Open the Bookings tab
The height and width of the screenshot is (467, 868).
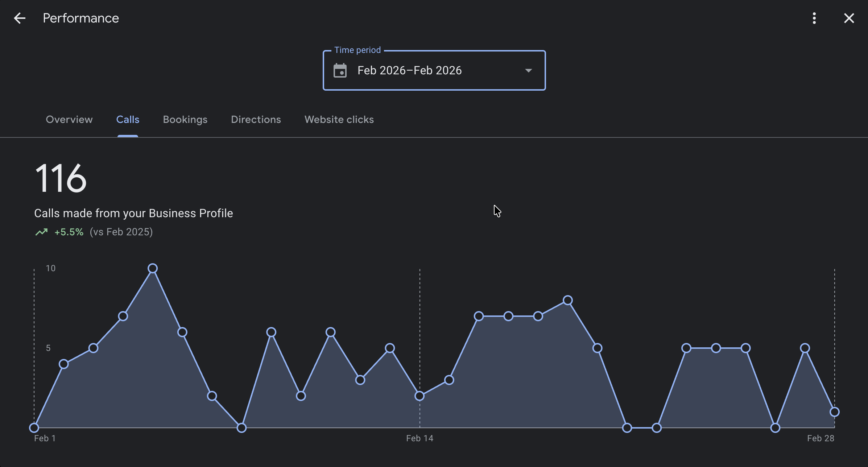pos(185,120)
